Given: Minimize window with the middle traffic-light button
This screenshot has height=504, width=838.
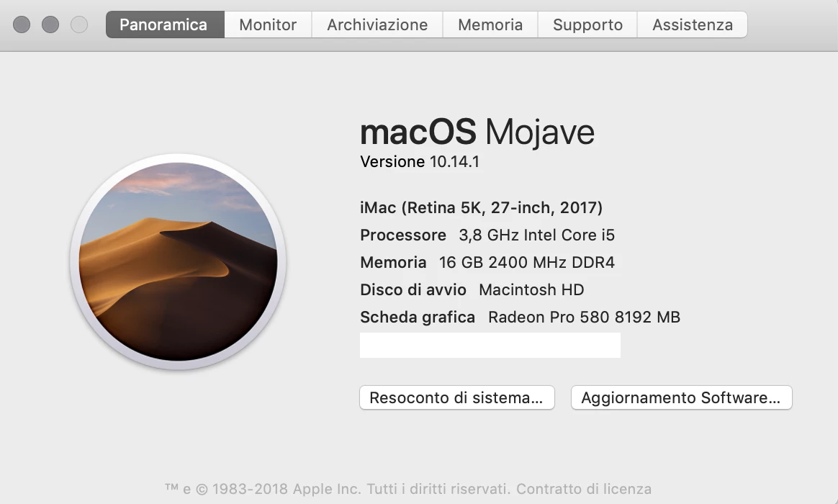Looking at the screenshot, I should click(50, 24).
